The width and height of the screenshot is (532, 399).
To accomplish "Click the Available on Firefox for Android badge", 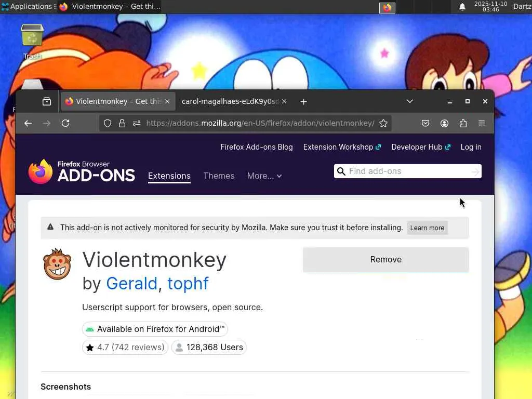I will (155, 329).
